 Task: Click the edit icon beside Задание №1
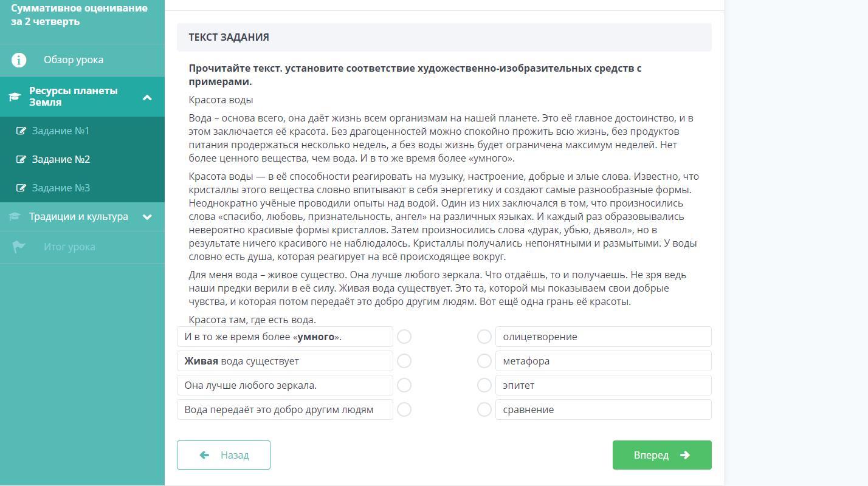point(21,131)
